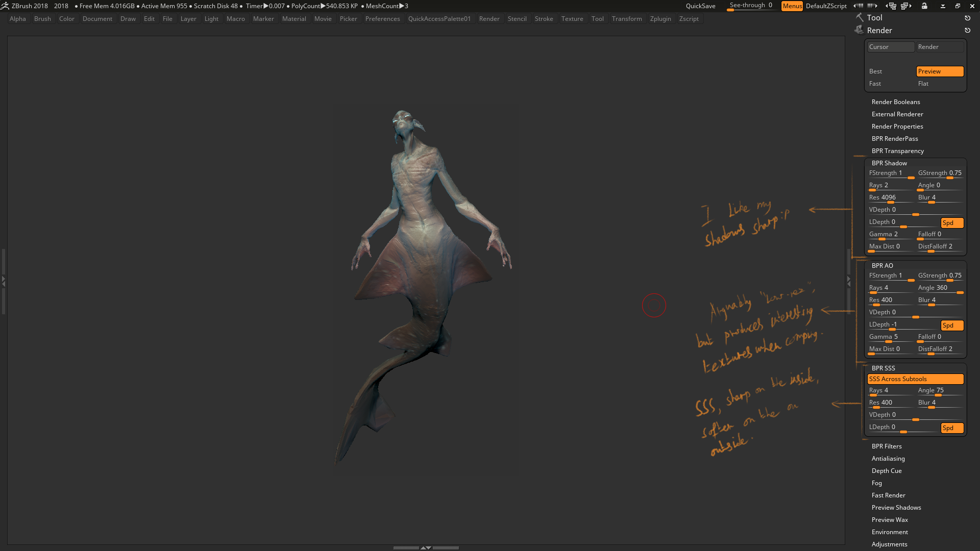Click the circular arrow icon on the Render palette header
The width and height of the screenshot is (980, 551).
[967, 31]
